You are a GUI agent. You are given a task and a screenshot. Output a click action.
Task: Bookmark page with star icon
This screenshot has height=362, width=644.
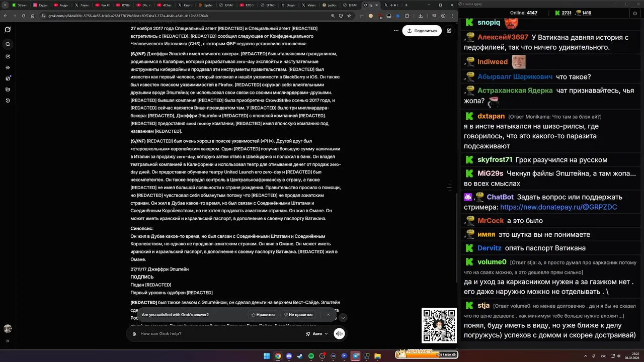(x=350, y=16)
